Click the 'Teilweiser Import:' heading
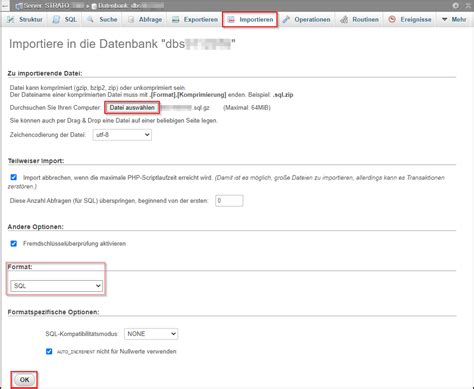The height and width of the screenshot is (389, 474). [x=36, y=161]
